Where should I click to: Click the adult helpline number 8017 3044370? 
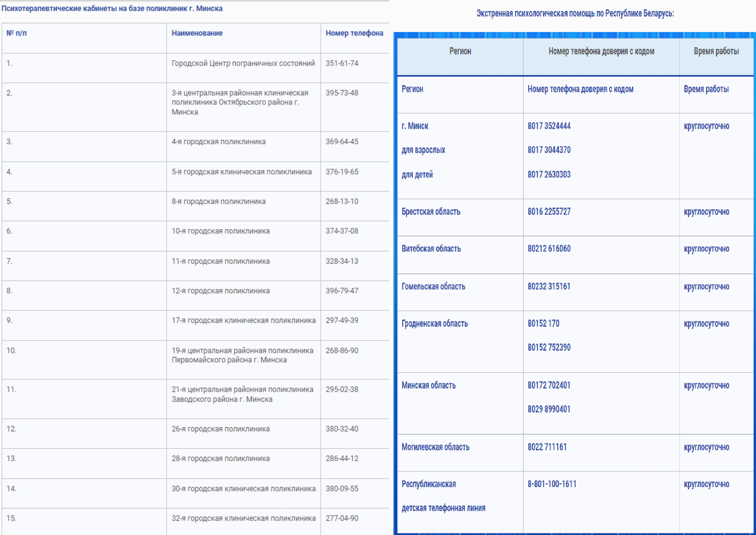(x=549, y=150)
